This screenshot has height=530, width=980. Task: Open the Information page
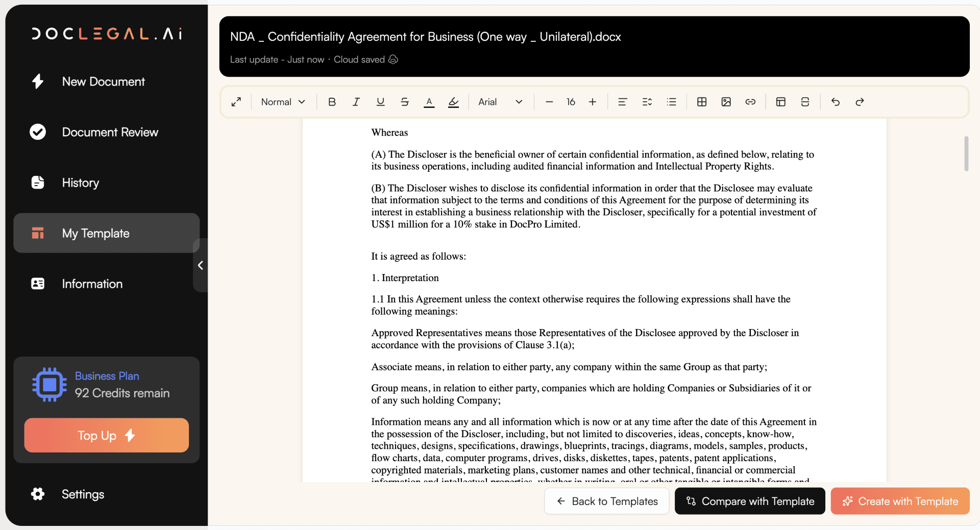click(x=106, y=284)
